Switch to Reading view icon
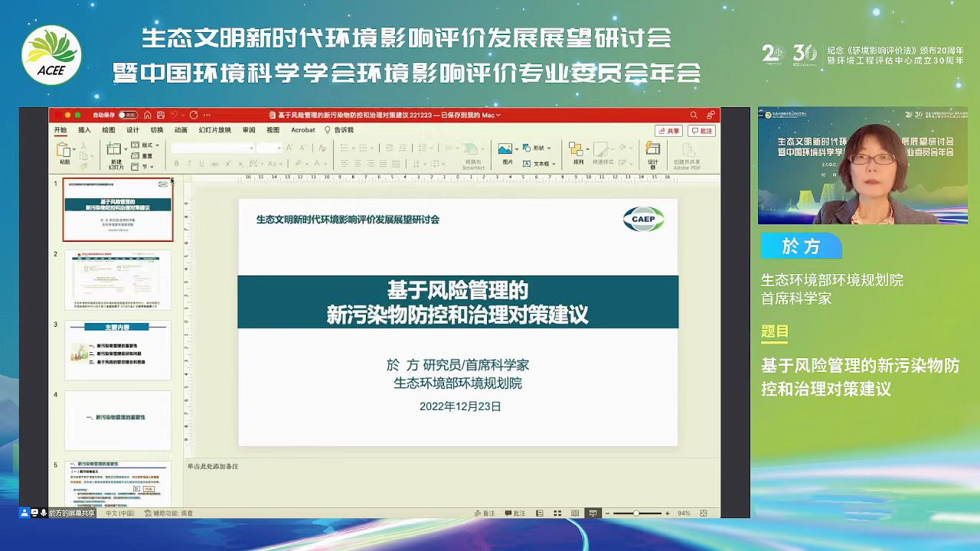Viewport: 980px width, 551px height. click(575, 513)
